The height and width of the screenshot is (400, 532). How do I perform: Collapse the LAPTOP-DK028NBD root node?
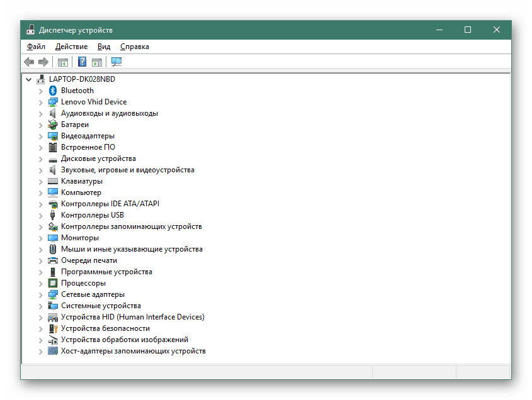coord(28,79)
